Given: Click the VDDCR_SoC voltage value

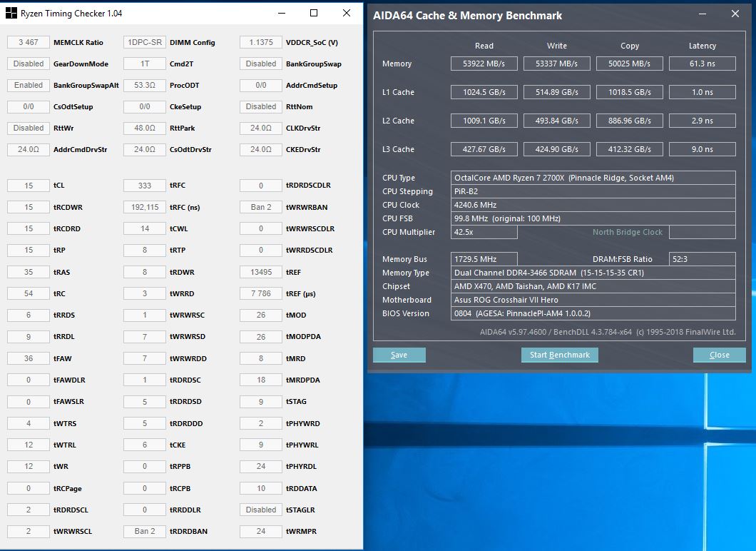Looking at the screenshot, I should 261,42.
